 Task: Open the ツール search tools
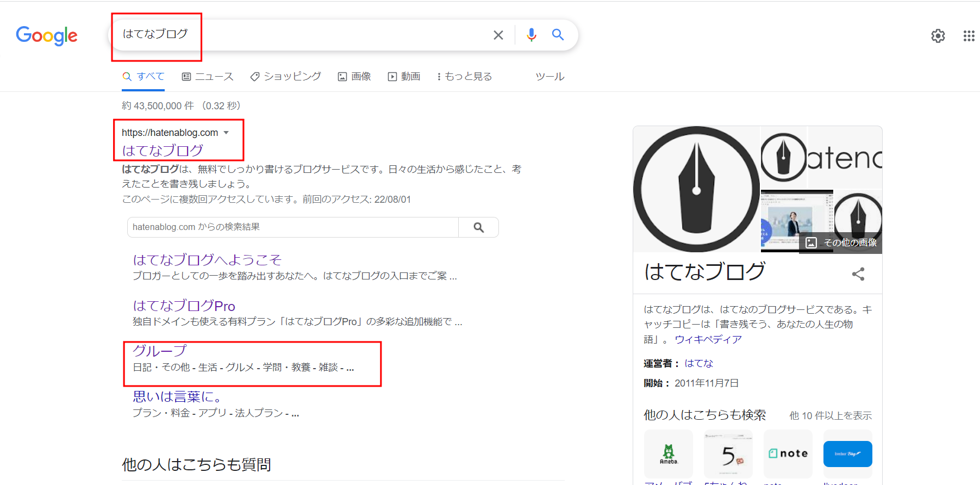[x=550, y=77]
